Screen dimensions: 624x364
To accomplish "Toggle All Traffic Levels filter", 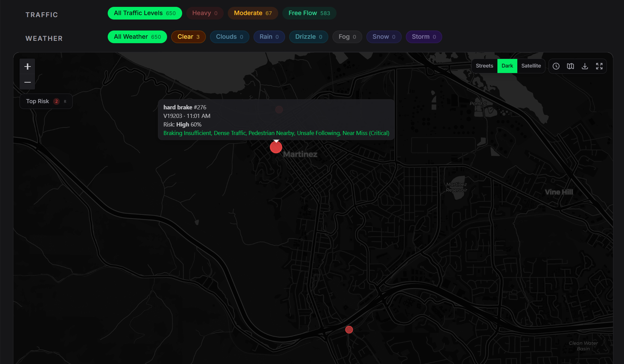I will tap(145, 13).
